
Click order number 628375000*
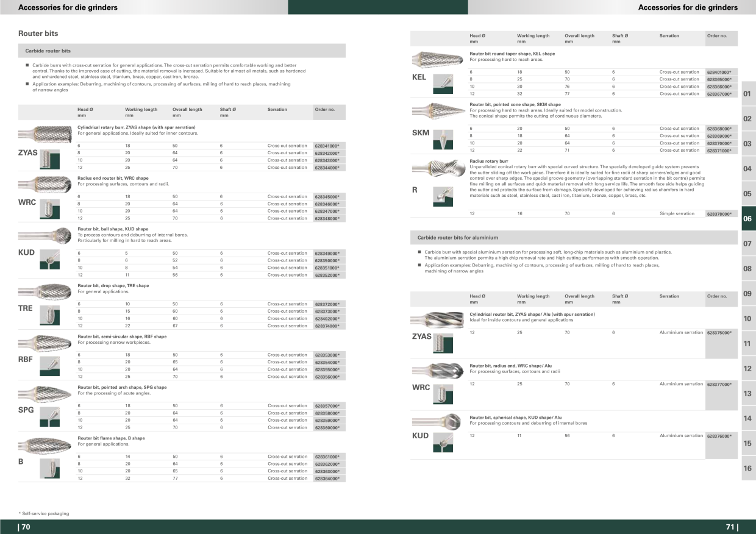click(719, 333)
